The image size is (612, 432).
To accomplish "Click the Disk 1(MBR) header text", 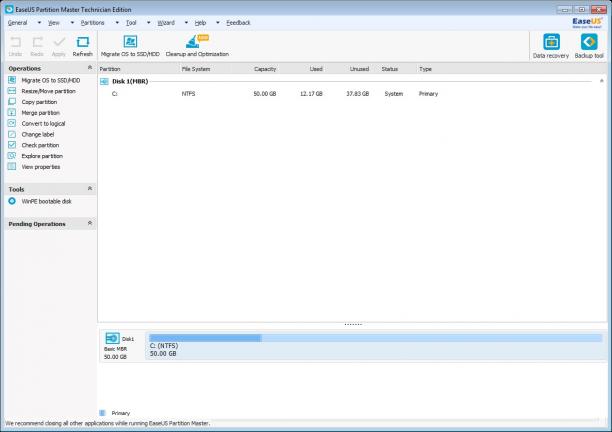I will 130,81.
